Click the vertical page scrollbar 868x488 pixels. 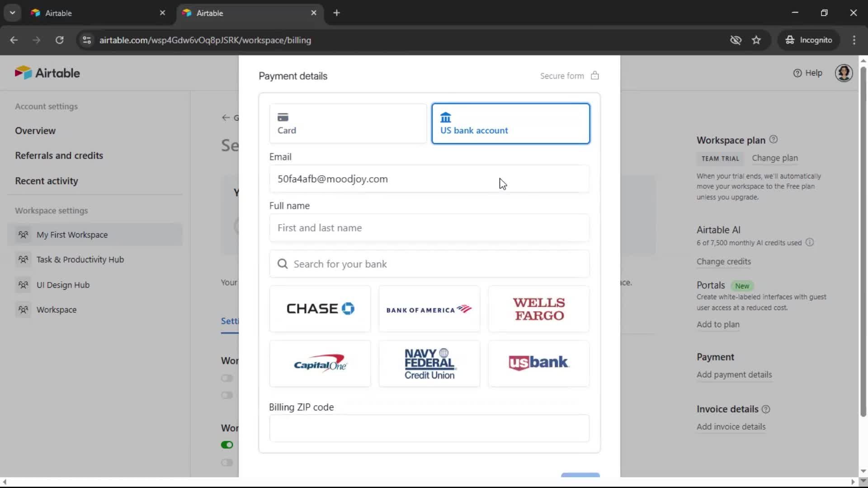(863, 242)
